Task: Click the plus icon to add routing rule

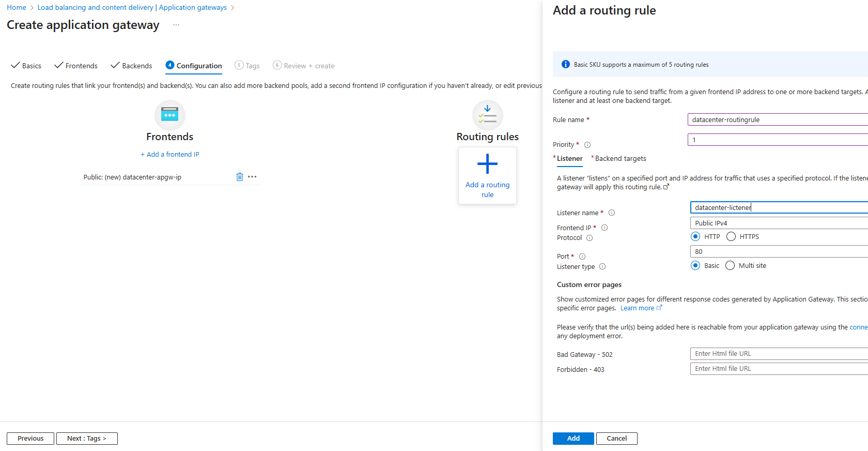Action: 487,164
